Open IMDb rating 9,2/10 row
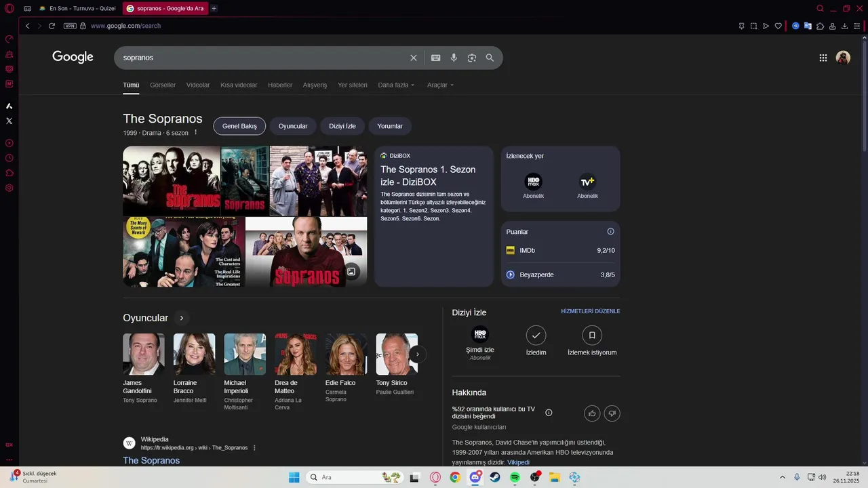868x488 pixels. [561, 251]
